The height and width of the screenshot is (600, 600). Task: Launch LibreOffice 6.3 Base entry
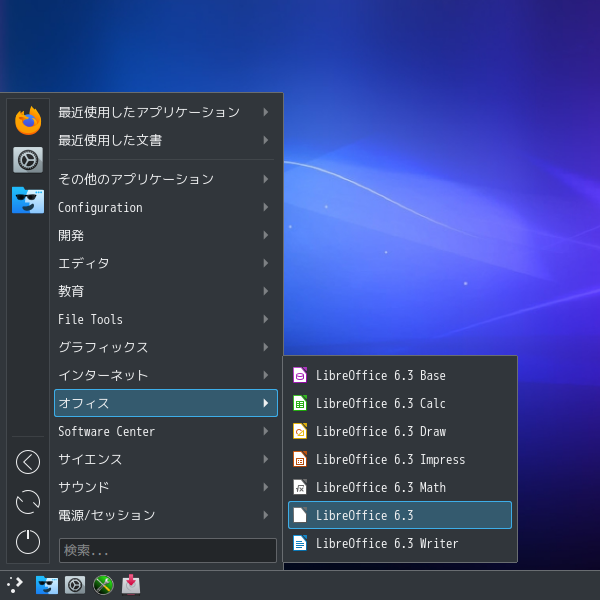[400, 375]
